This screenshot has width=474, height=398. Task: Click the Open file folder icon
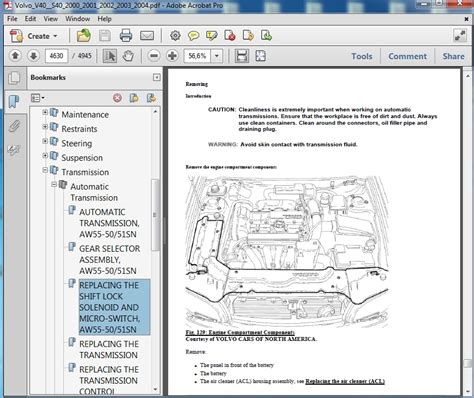coord(84,36)
